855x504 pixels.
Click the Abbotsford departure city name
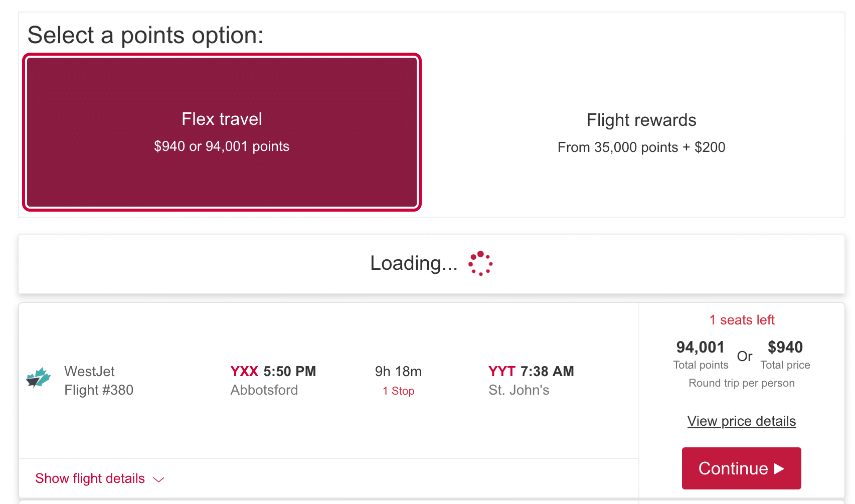click(264, 390)
